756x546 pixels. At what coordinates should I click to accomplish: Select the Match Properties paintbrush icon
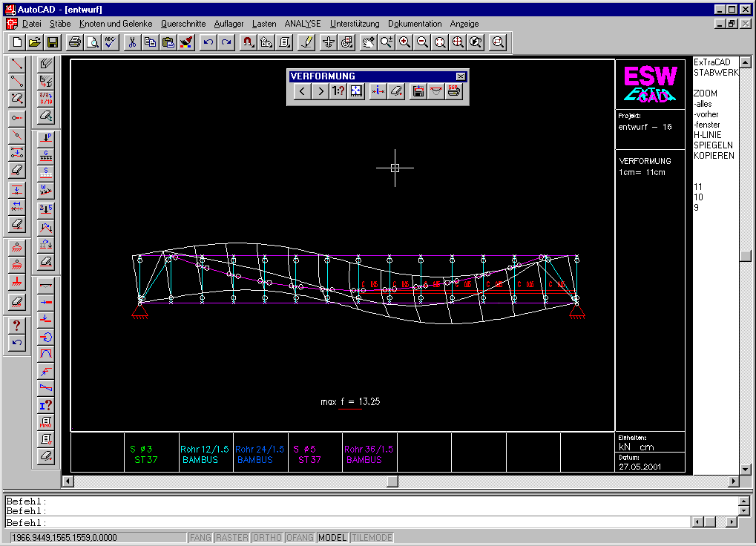click(x=185, y=42)
